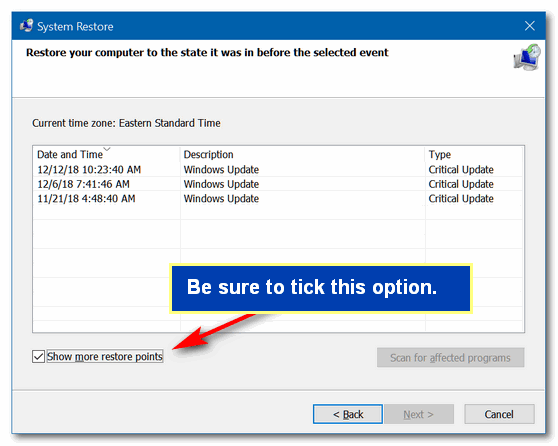Image resolution: width=558 pixels, height=446 pixels.
Task: Select the 11/21/18 4:48:40 AM restore point
Action: [278, 199]
